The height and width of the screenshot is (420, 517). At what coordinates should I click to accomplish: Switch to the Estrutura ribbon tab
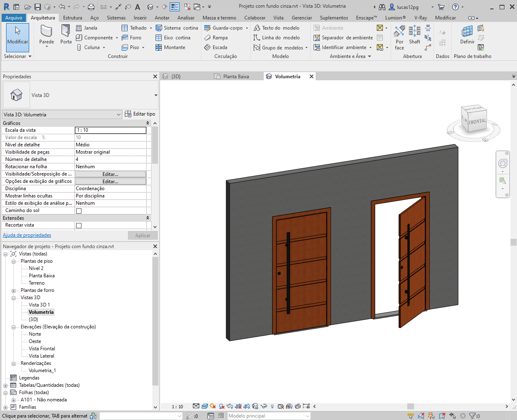coord(73,18)
